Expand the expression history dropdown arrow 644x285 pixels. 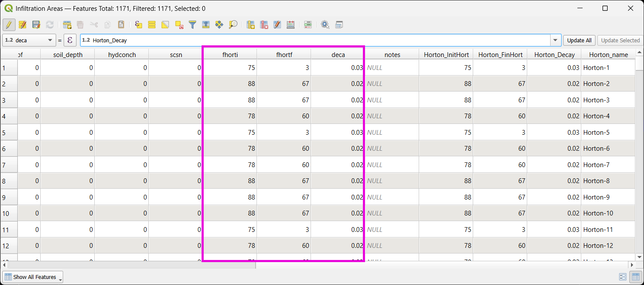tap(555, 40)
